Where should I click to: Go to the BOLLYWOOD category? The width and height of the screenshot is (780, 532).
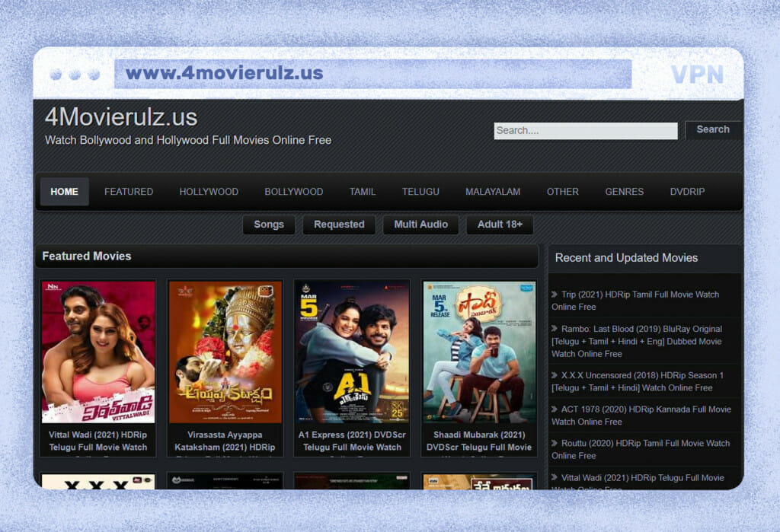pos(294,192)
